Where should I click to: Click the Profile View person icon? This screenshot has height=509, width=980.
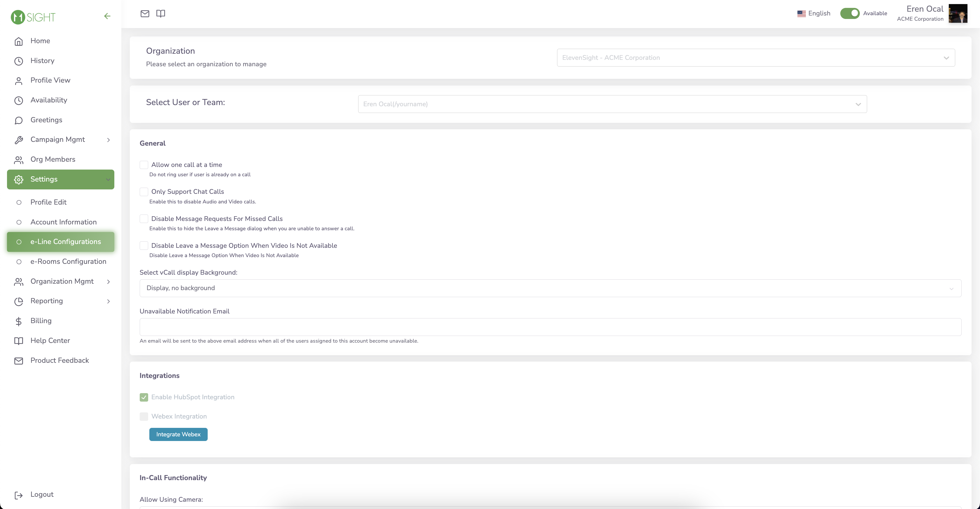19,81
